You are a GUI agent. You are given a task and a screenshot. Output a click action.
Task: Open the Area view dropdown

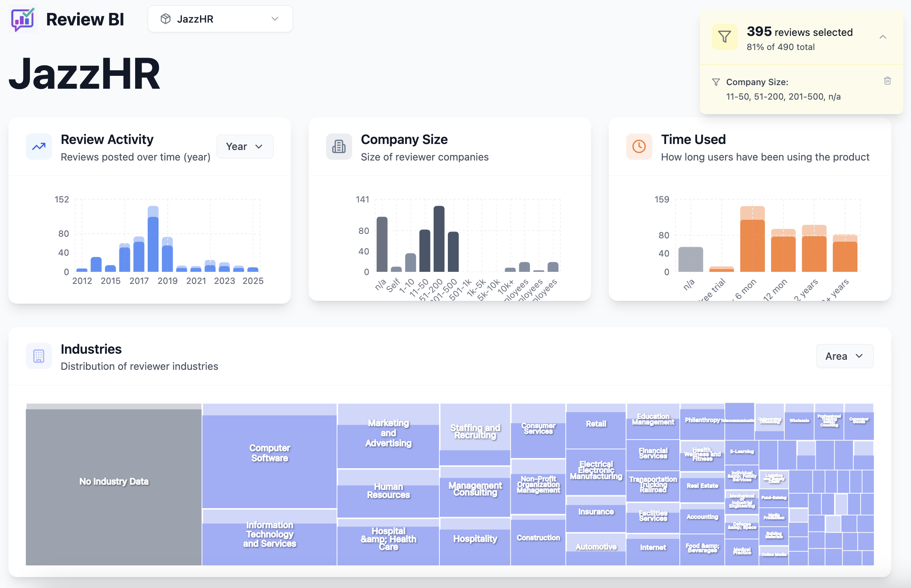[x=844, y=356]
